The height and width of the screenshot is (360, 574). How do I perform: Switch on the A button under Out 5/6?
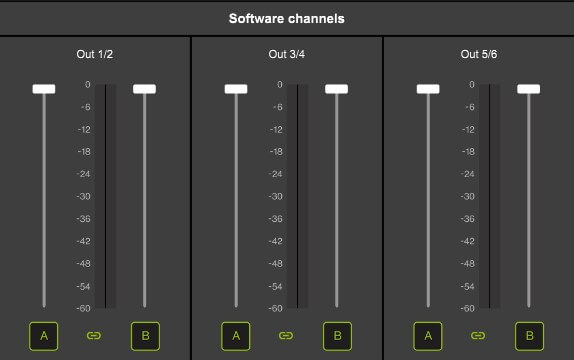(x=428, y=336)
